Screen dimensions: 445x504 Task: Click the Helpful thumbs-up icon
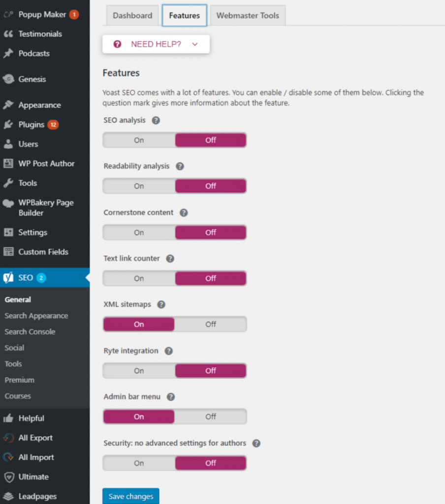[8, 418]
